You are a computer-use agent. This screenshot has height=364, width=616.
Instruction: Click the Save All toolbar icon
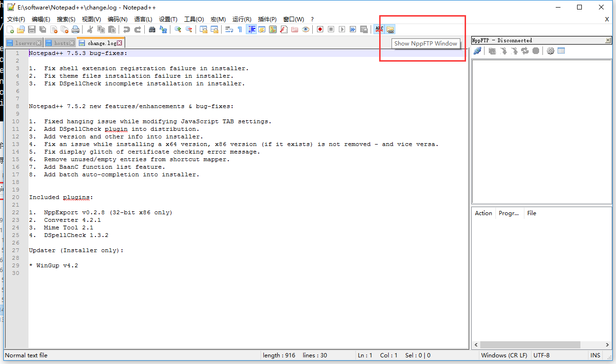coord(43,29)
